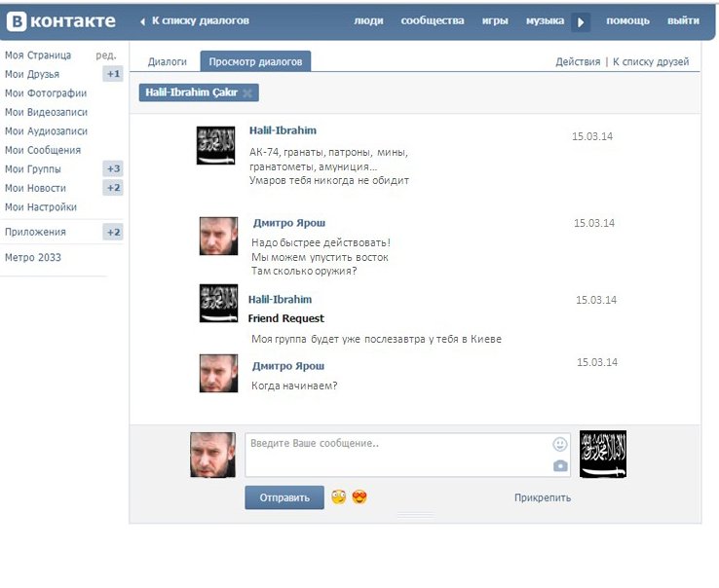Image resolution: width=719 pixels, height=588 pixels.
Task: Insert the heart-eyes emoji below input
Action: [359, 497]
